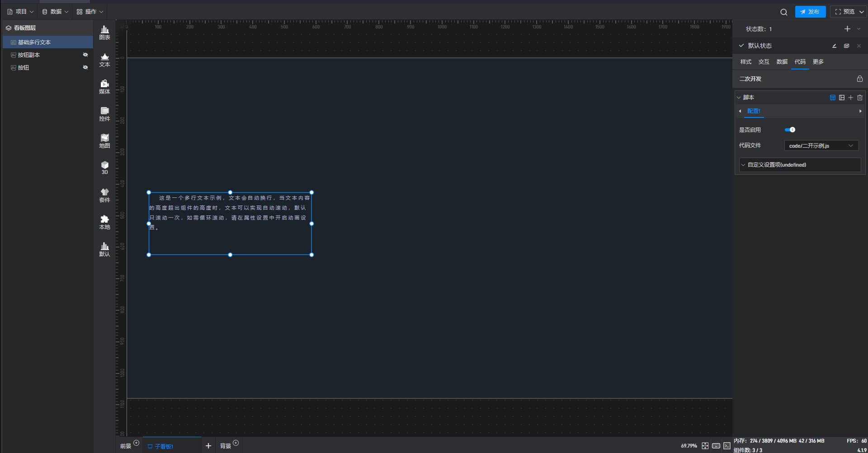This screenshot has width=868, height=453.
Task: Click the 背景 background label
Action: pos(226,446)
